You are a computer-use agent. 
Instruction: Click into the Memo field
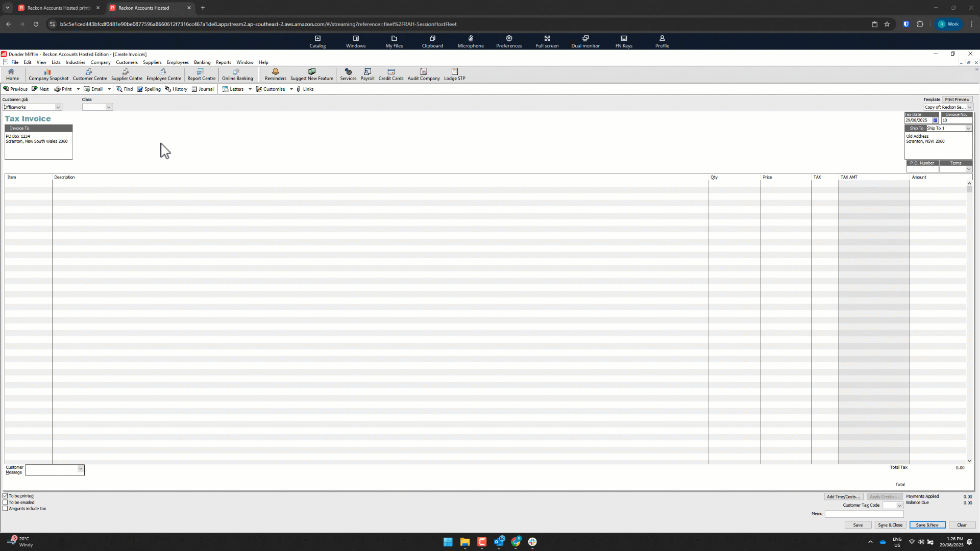(864, 514)
